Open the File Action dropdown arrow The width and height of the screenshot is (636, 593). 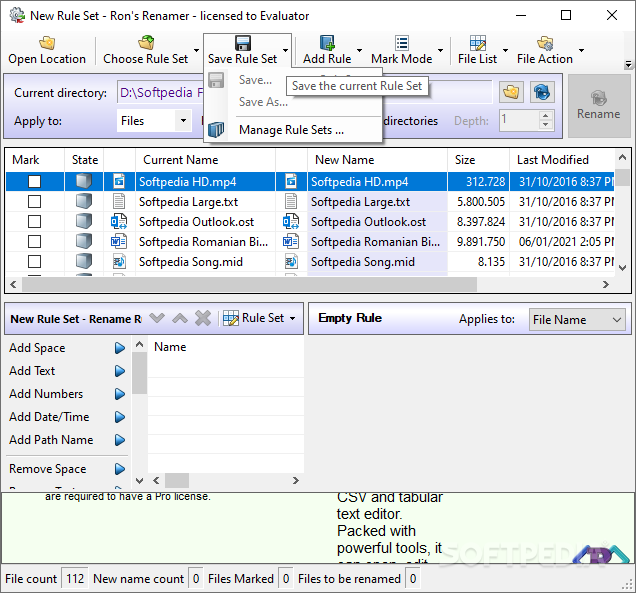582,50
